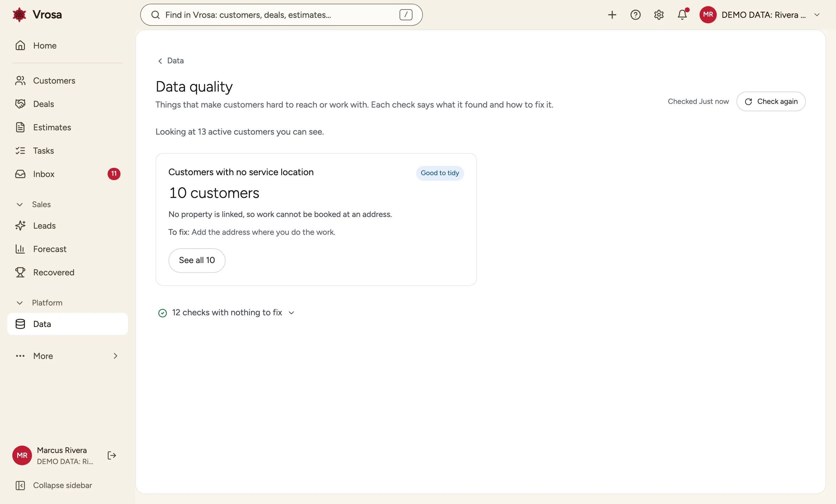Image resolution: width=836 pixels, height=504 pixels.
Task: Click the Good to tidy badge
Action: tap(440, 173)
